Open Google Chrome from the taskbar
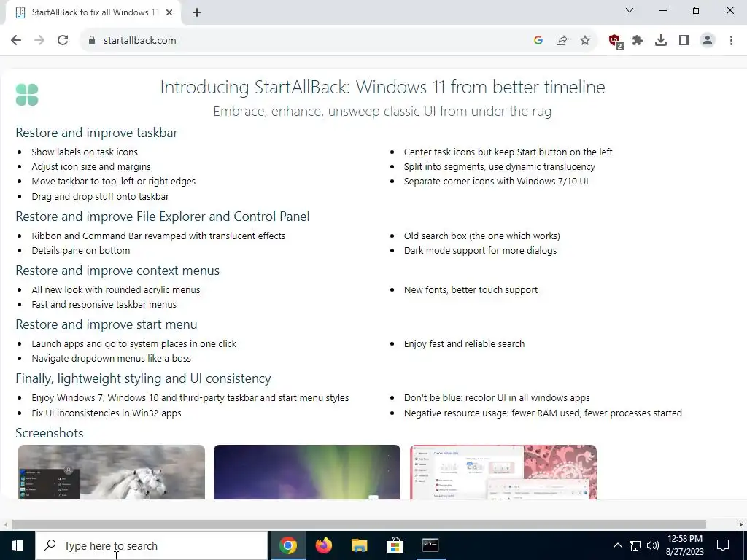The height and width of the screenshot is (560, 747). click(288, 545)
